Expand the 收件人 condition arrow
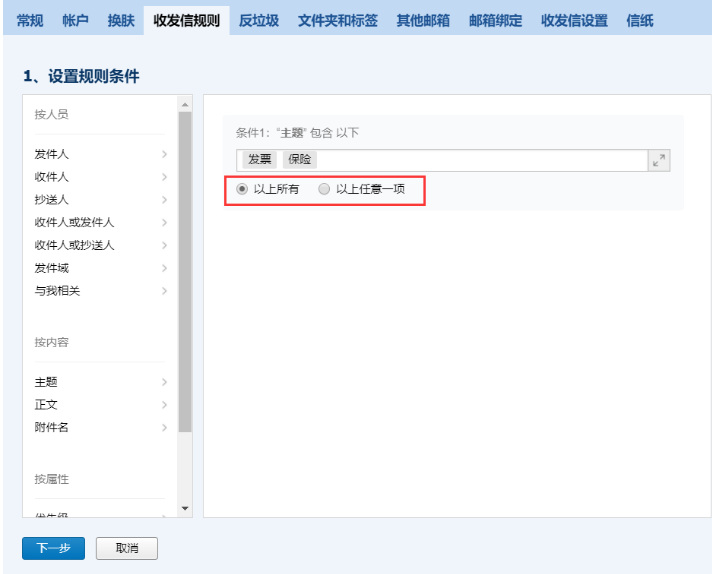Viewport: 712px width, 574px height. click(163, 176)
